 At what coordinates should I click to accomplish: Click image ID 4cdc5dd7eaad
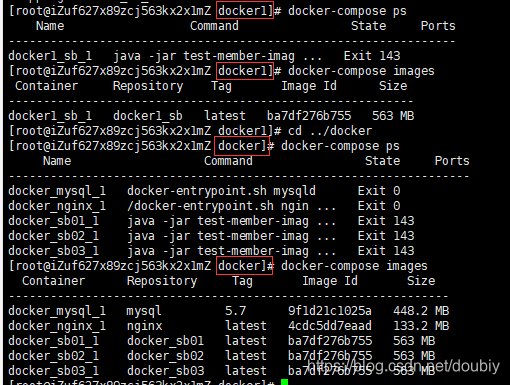coord(330,326)
